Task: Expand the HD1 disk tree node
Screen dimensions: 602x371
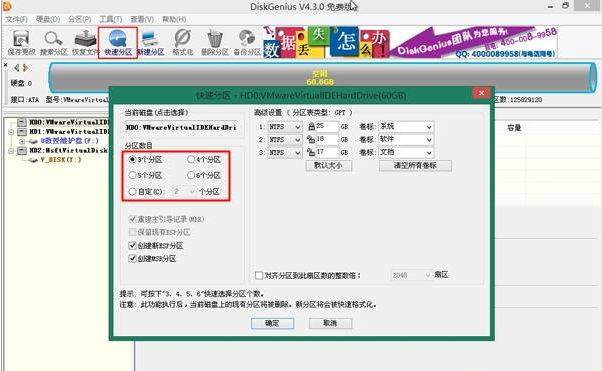Action: (11, 132)
